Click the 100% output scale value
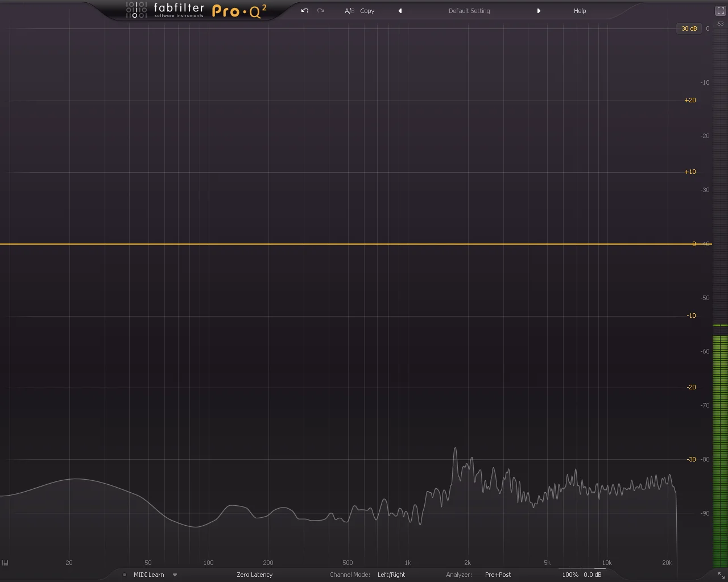728x582 pixels. pyautogui.click(x=570, y=575)
